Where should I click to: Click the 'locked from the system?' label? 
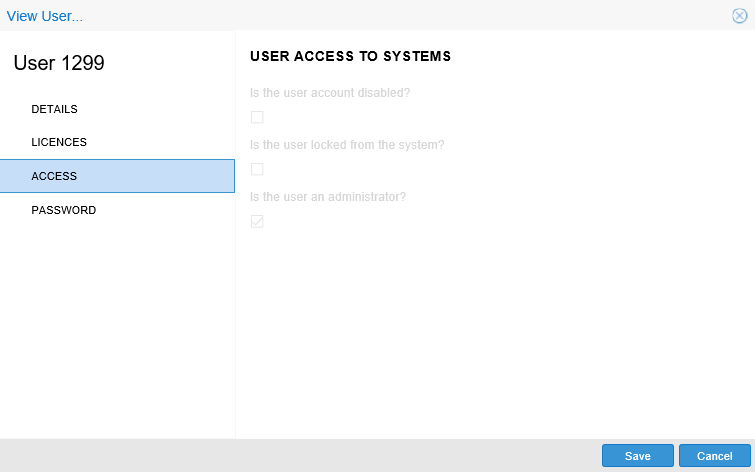click(x=347, y=145)
